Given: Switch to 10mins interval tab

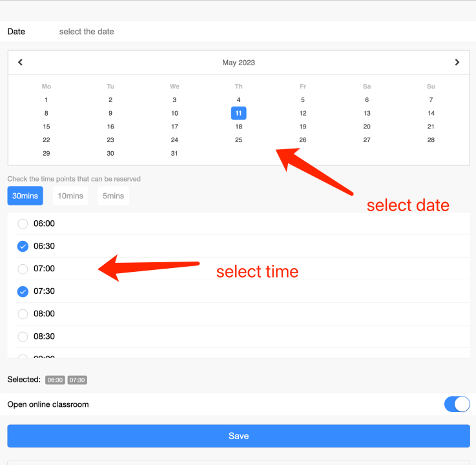Looking at the screenshot, I should [x=70, y=196].
